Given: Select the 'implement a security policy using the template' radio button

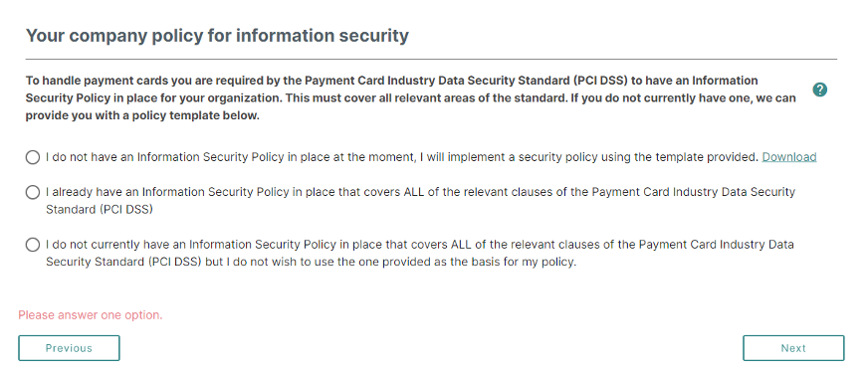Looking at the screenshot, I should 33,157.
